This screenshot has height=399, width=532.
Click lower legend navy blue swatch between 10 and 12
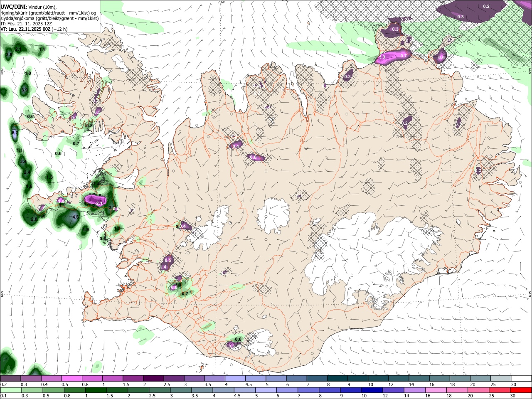click(x=372, y=390)
